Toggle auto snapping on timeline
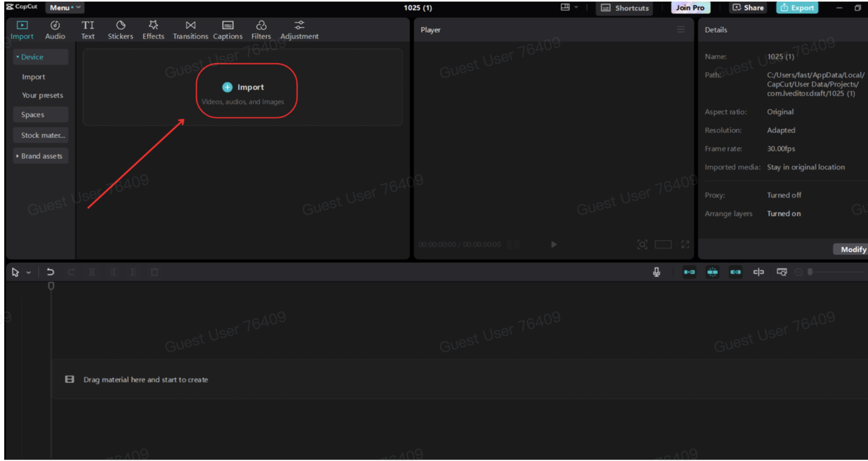The width and height of the screenshot is (868, 461). point(712,272)
